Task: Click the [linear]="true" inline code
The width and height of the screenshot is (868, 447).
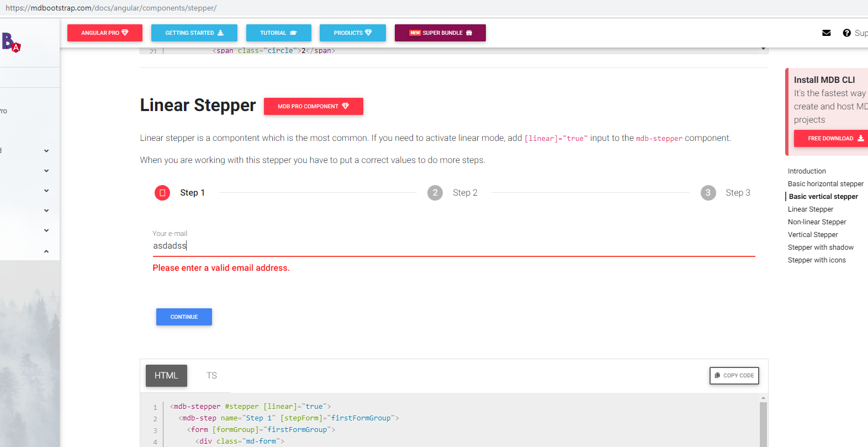Action: tap(556, 139)
